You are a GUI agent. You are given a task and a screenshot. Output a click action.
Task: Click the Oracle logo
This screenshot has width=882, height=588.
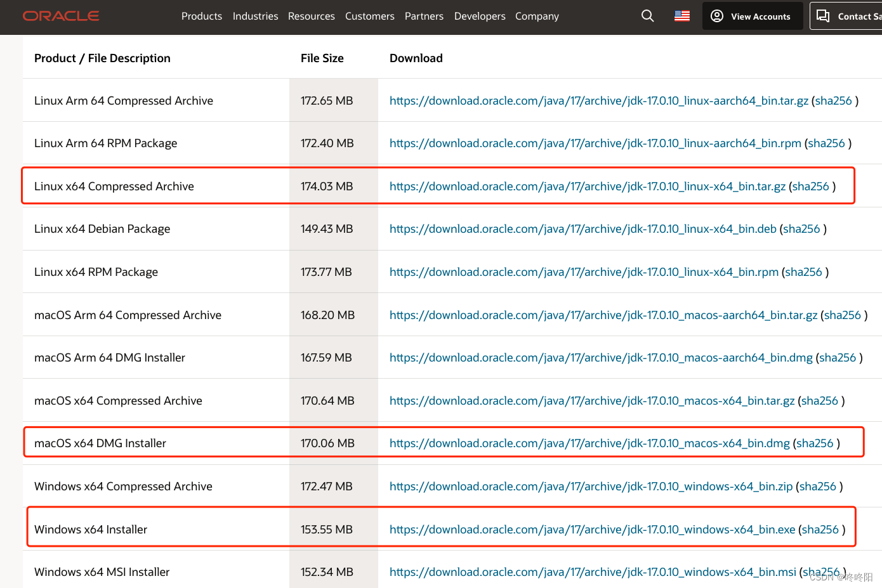(x=61, y=16)
